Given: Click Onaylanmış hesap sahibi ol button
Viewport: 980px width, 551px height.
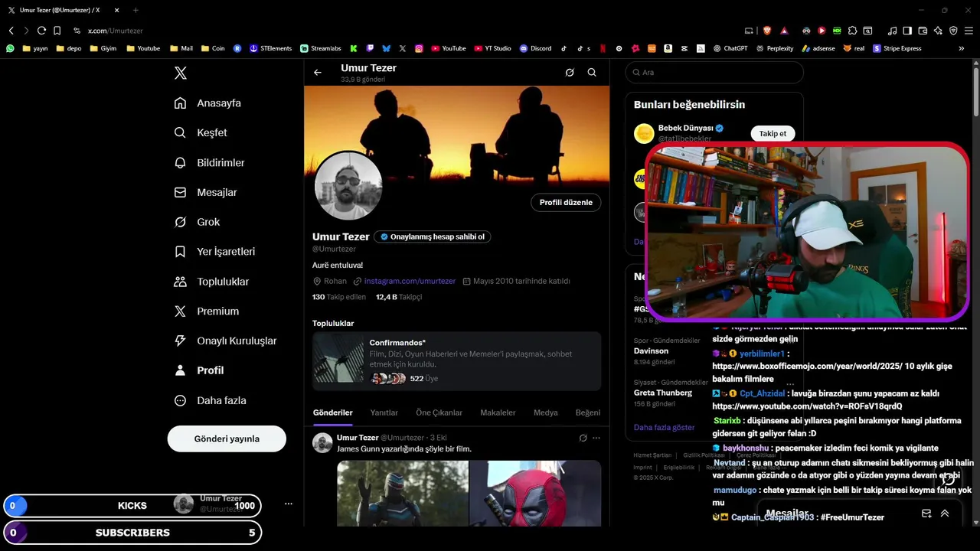Looking at the screenshot, I should [433, 236].
